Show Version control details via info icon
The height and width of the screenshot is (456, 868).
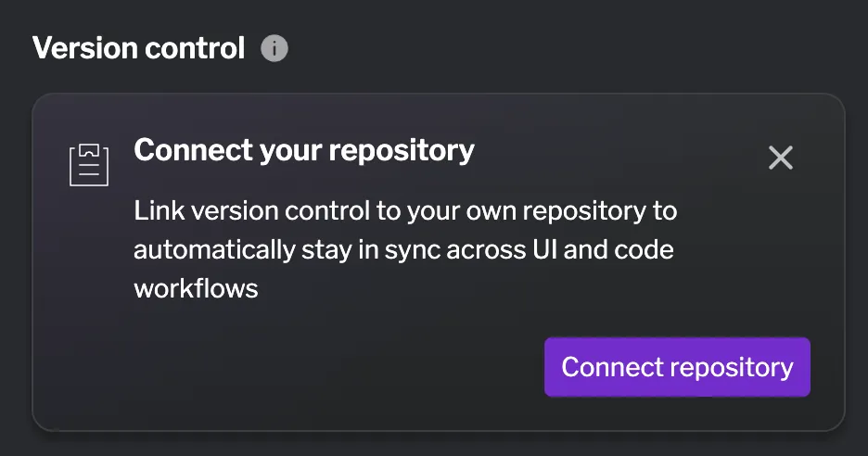[274, 48]
